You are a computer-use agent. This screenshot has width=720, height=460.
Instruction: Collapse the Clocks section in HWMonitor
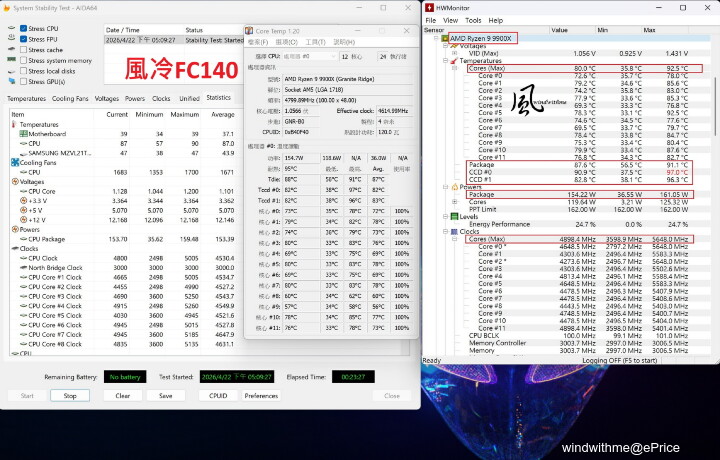tap(445, 231)
